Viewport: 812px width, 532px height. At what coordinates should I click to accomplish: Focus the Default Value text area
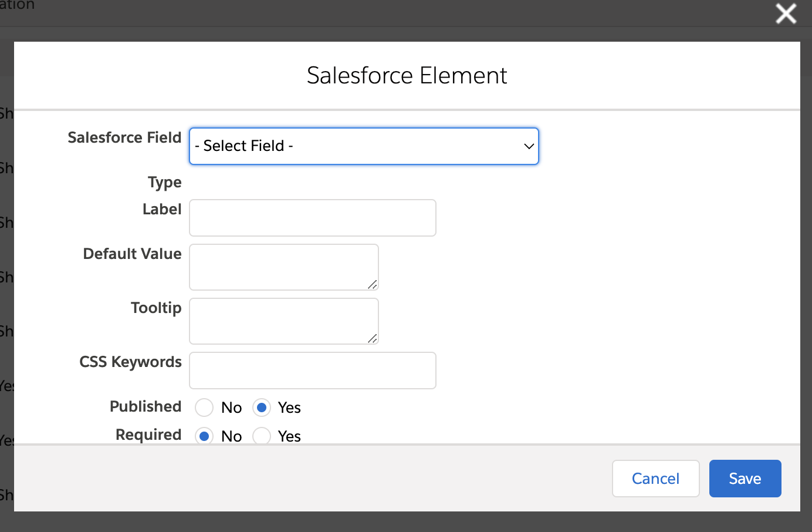click(x=284, y=267)
